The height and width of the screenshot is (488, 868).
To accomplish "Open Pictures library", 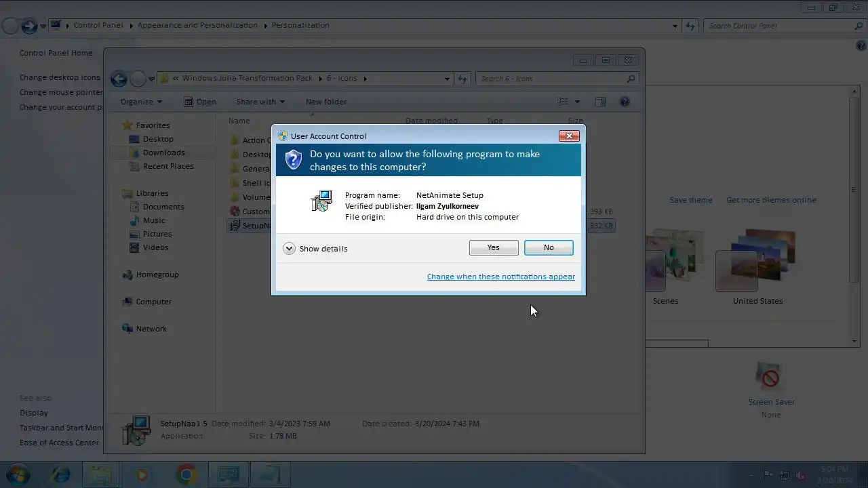I will pos(157,234).
